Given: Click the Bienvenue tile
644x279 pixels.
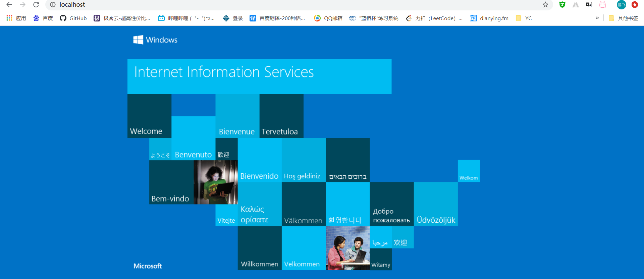Looking at the screenshot, I should 237,116.
